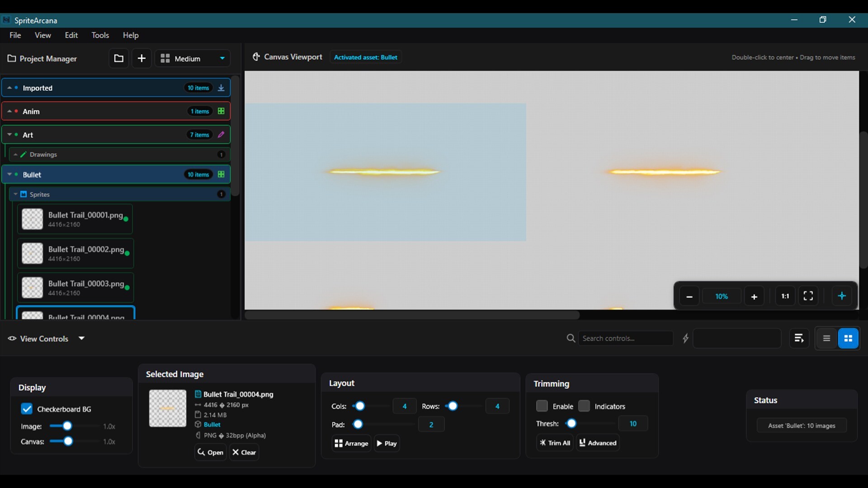The height and width of the screenshot is (488, 868).
Task: Click the eye icon beside View Controls
Action: (x=12, y=338)
